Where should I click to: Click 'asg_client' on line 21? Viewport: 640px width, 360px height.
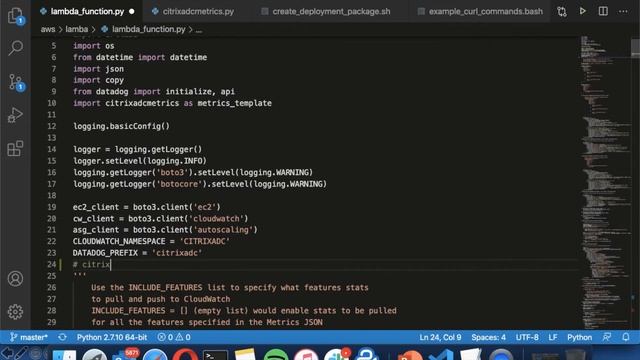tap(96, 230)
